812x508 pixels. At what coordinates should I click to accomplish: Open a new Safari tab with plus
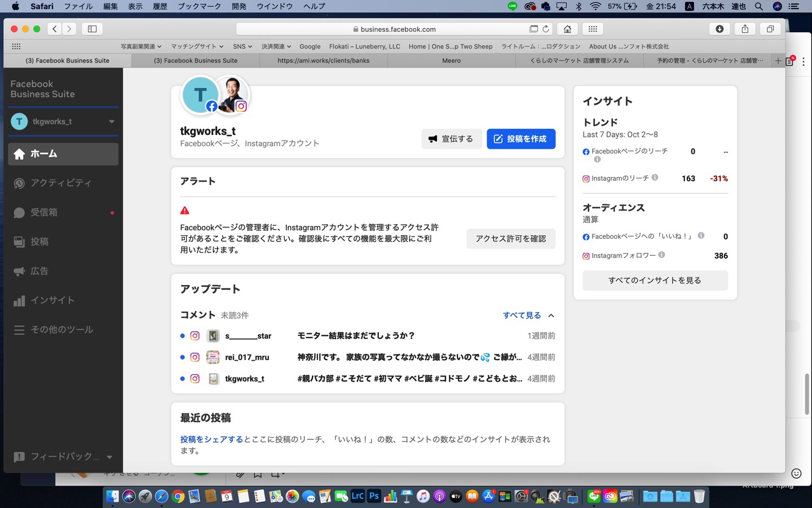[778, 60]
